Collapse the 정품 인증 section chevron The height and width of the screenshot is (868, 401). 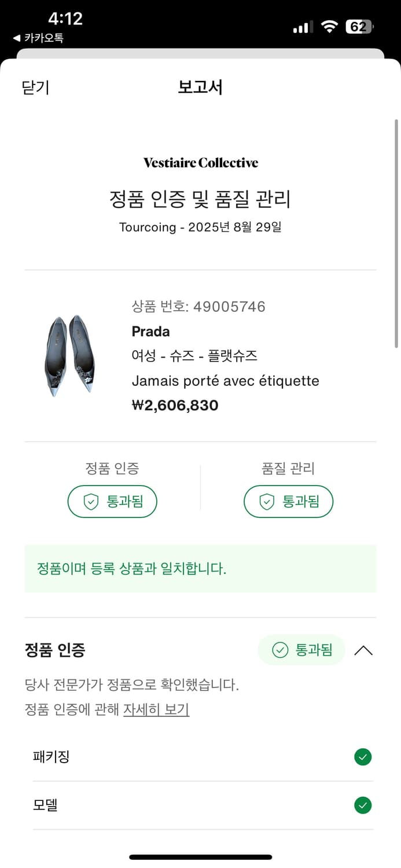tap(363, 650)
